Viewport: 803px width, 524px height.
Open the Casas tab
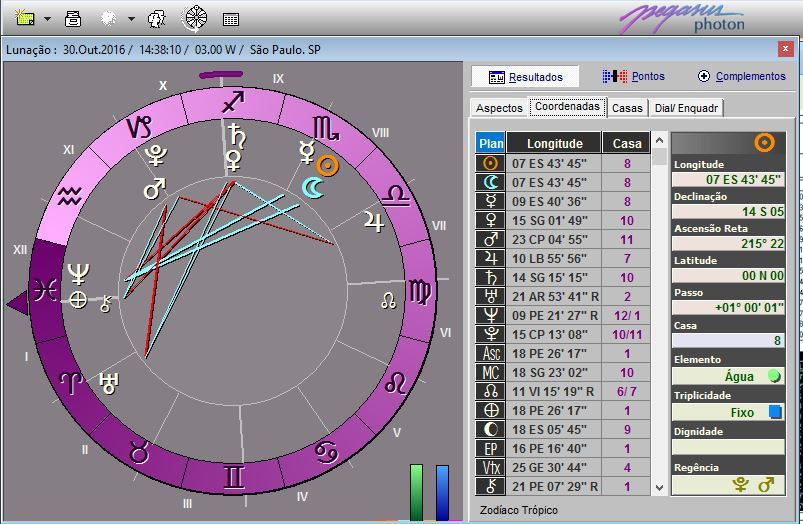click(627, 108)
